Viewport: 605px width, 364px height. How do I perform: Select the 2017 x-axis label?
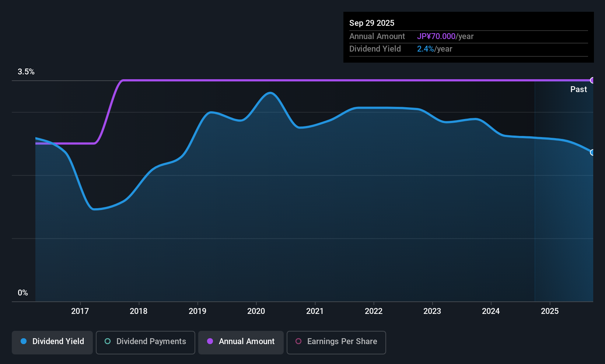[x=80, y=311]
